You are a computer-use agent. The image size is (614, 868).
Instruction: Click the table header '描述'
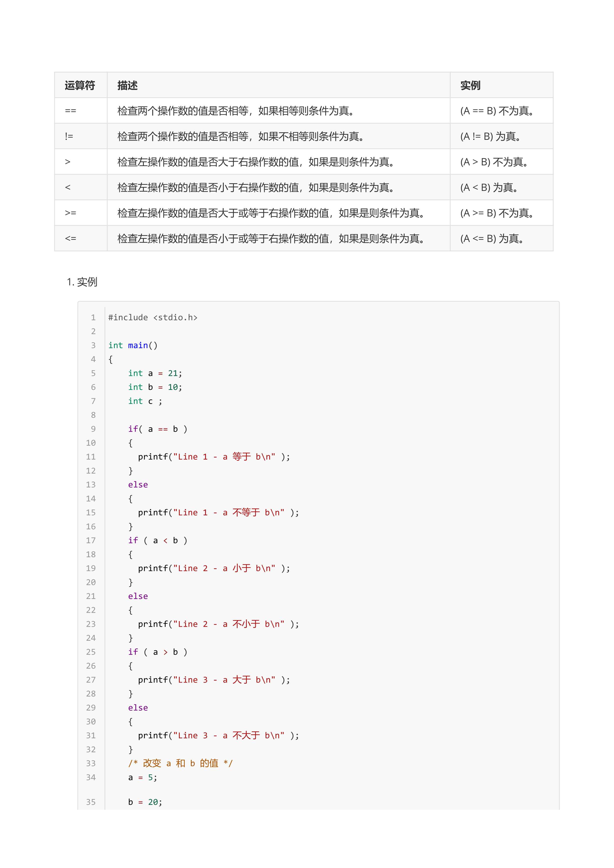[128, 85]
